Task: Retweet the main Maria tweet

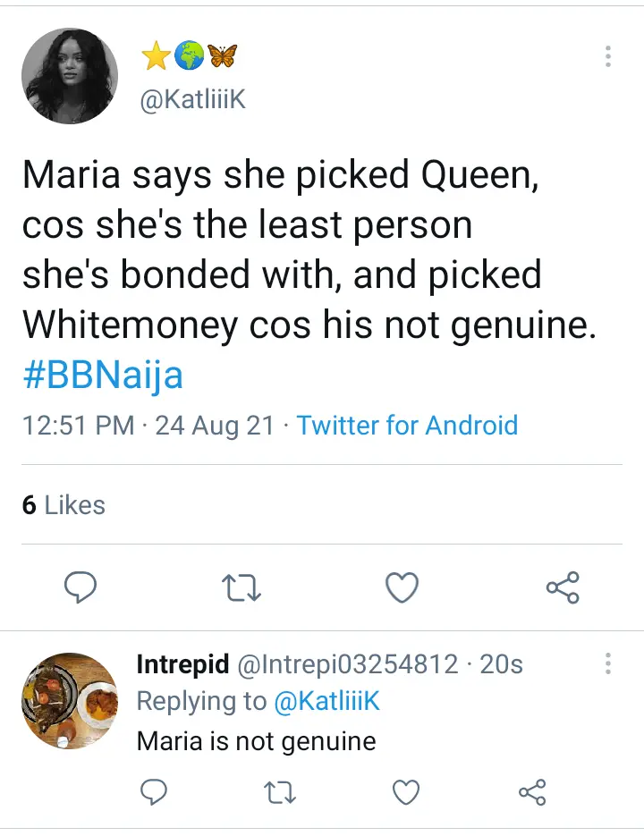Action: coord(241,587)
